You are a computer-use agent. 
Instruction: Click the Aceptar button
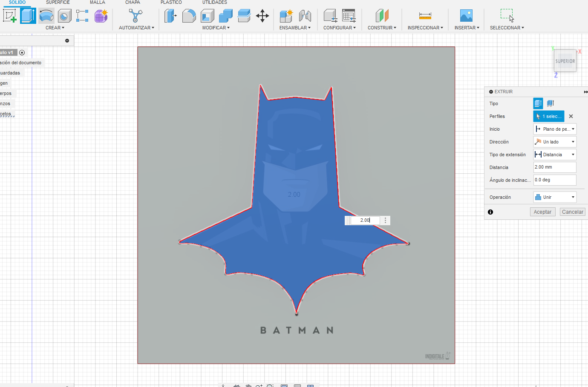point(543,212)
